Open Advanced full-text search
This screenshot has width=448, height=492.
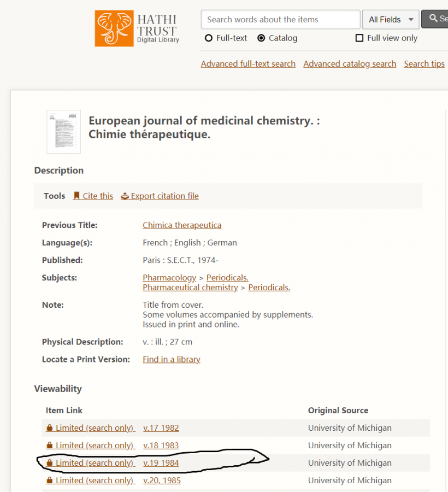tap(248, 64)
